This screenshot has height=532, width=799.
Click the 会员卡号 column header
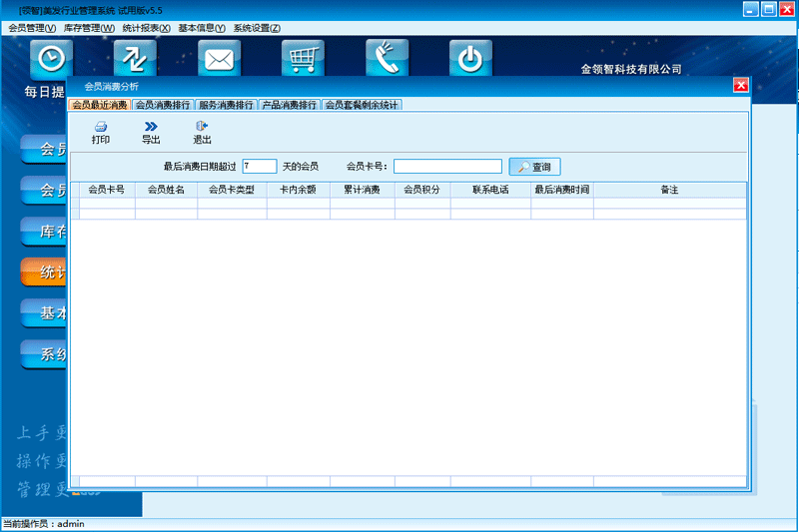point(107,190)
